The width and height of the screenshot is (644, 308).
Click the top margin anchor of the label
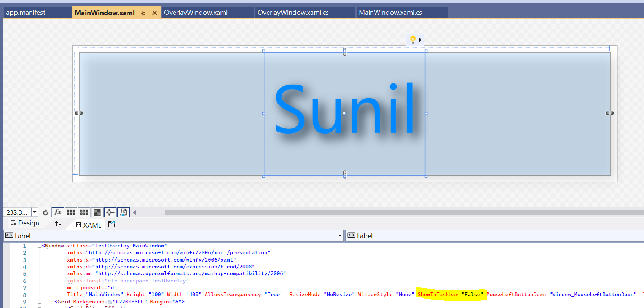[x=345, y=52]
